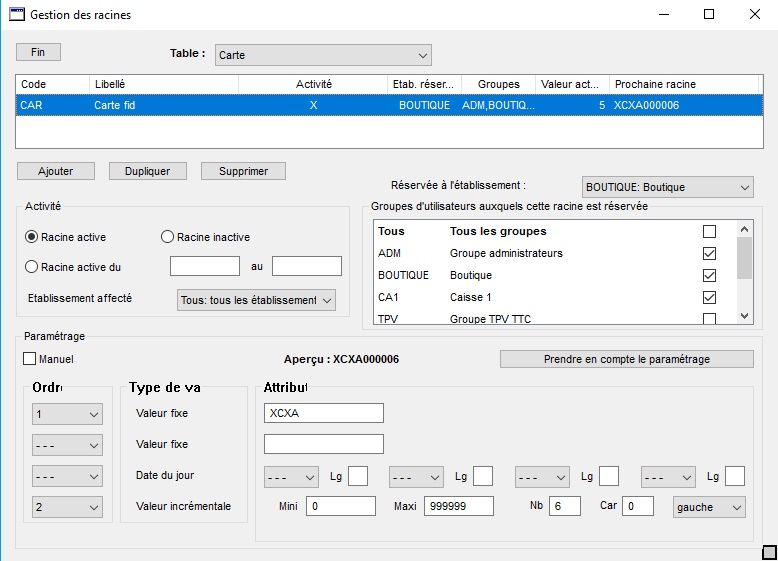Open the first date format dropdown
This screenshot has height=561, width=778.
(x=291, y=477)
